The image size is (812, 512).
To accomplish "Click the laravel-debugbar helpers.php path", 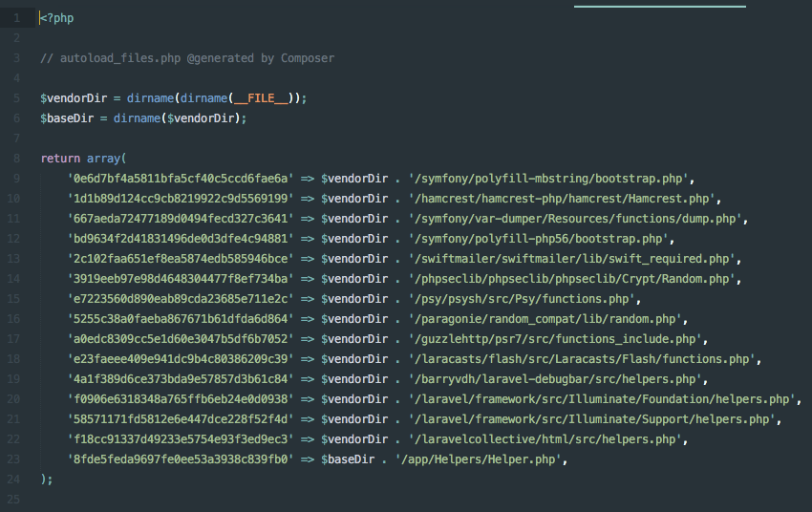I will tap(555, 379).
